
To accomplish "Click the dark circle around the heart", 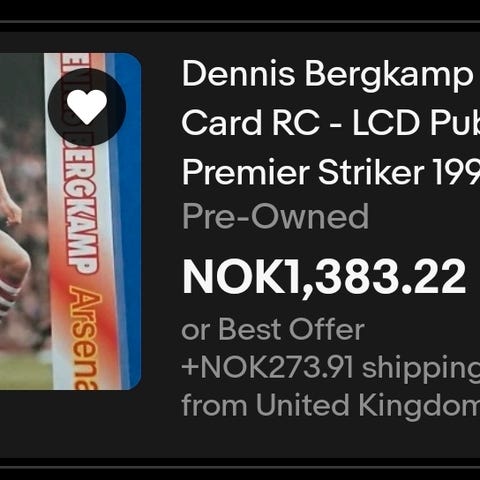I will pyautogui.click(x=87, y=107).
